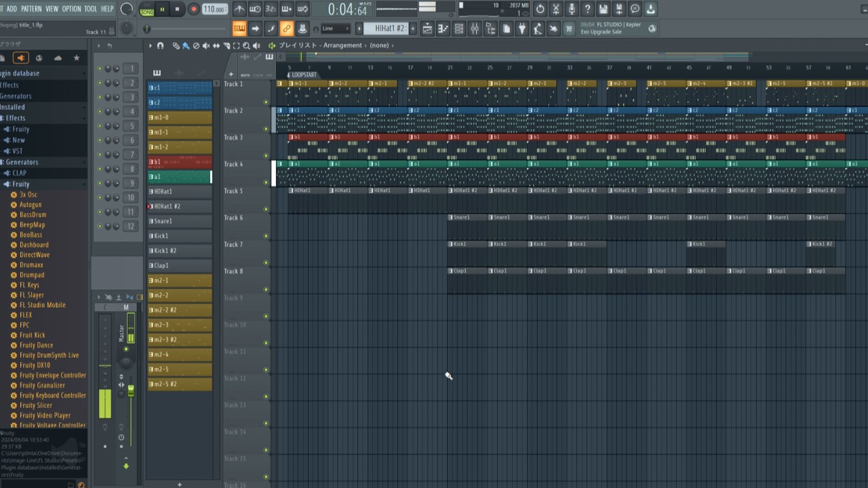This screenshot has width=868, height=488.
Task: Save project with the floppy disk icon
Action: 604,9
